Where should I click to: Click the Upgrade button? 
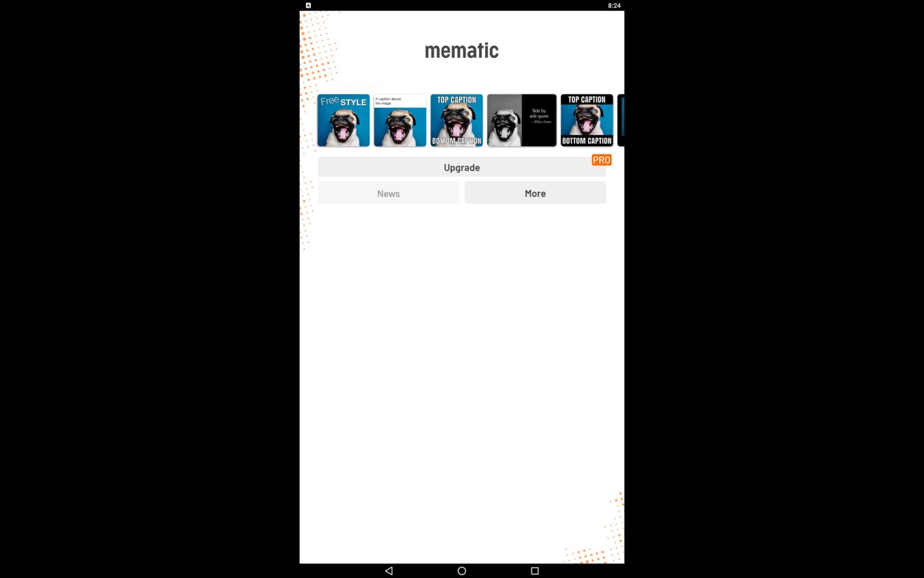click(462, 167)
